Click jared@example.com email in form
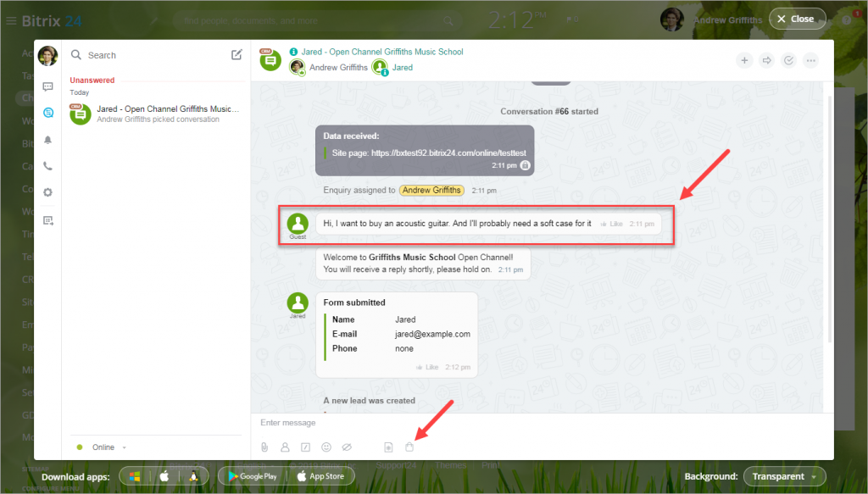The height and width of the screenshot is (494, 868). [432, 334]
